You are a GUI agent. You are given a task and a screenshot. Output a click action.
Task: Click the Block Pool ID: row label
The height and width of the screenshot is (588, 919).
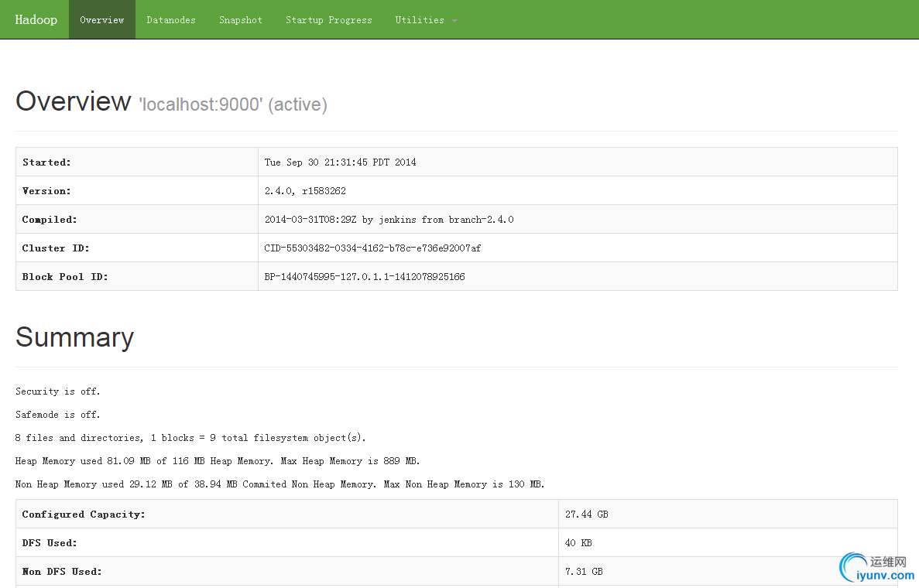65,277
